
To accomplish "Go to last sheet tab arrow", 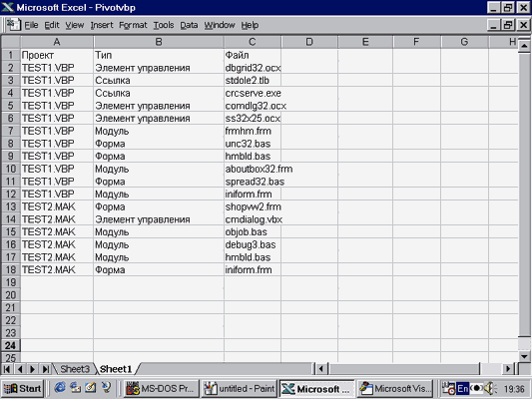I will pyautogui.click(x=46, y=368).
